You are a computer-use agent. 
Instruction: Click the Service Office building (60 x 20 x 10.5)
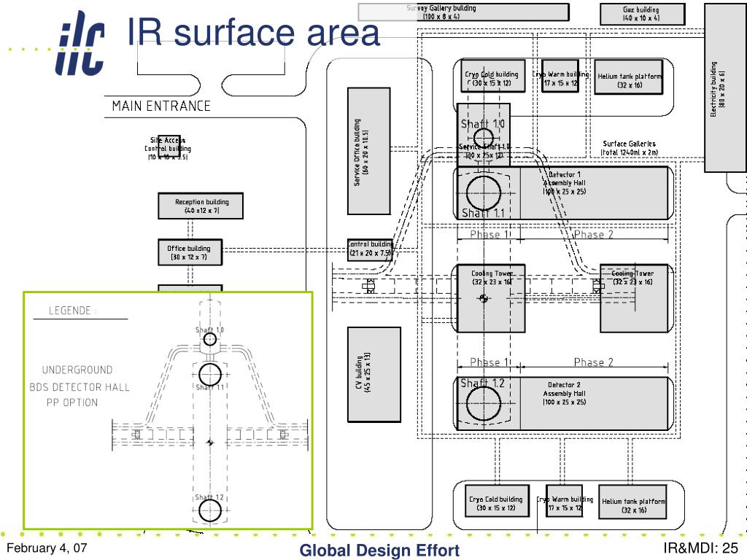[x=369, y=151]
